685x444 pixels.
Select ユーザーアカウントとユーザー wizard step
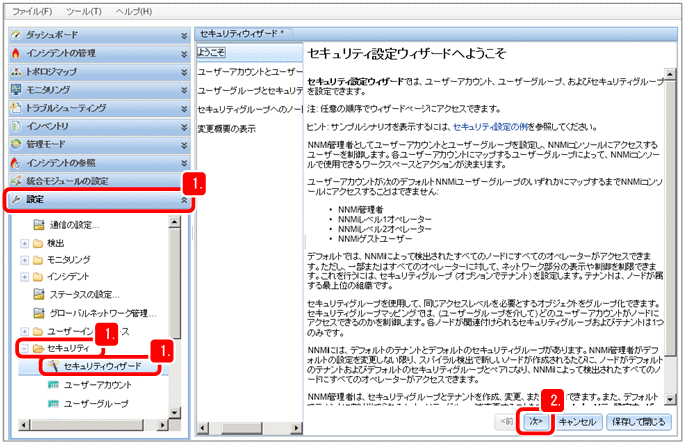tap(250, 72)
